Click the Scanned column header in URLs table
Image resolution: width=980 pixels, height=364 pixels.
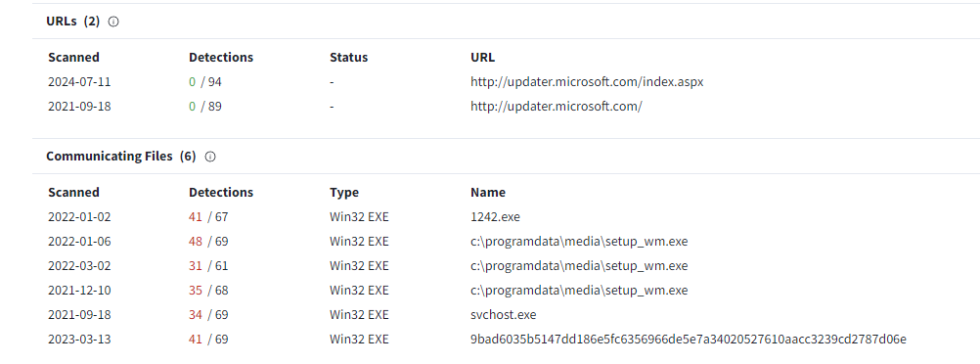tap(73, 57)
